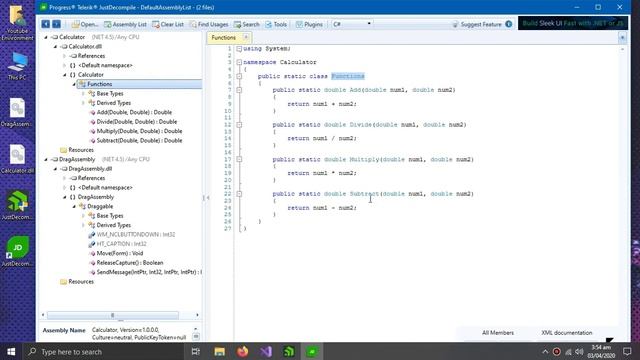This screenshot has height=360, width=640.
Task: Collapse the Calculator assembly root node
Action: [46, 37]
